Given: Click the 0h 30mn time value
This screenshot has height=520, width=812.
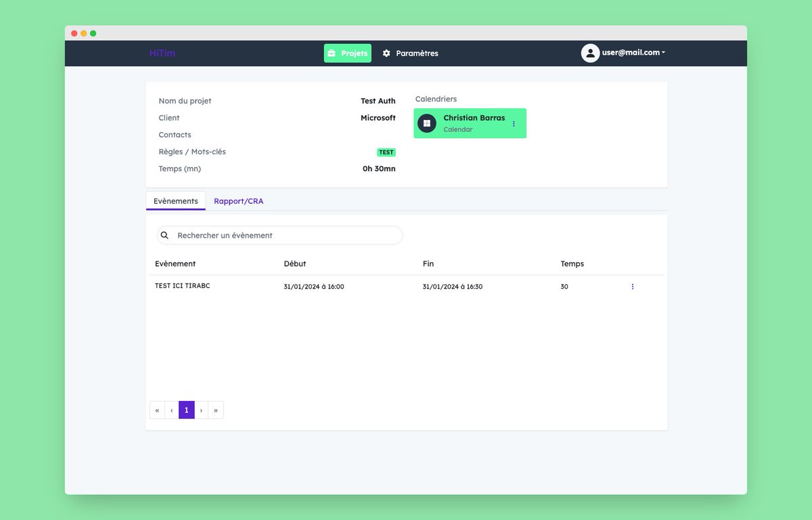Looking at the screenshot, I should pos(379,169).
